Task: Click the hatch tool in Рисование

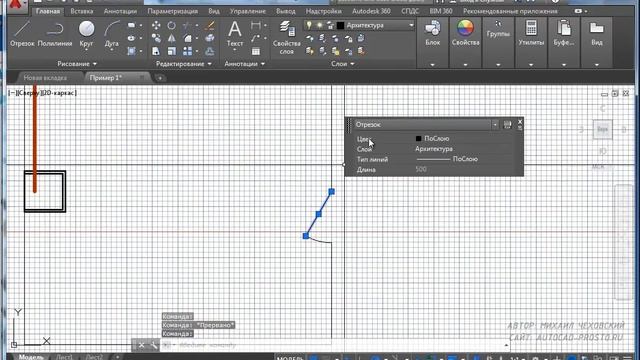Action: pos(131,51)
